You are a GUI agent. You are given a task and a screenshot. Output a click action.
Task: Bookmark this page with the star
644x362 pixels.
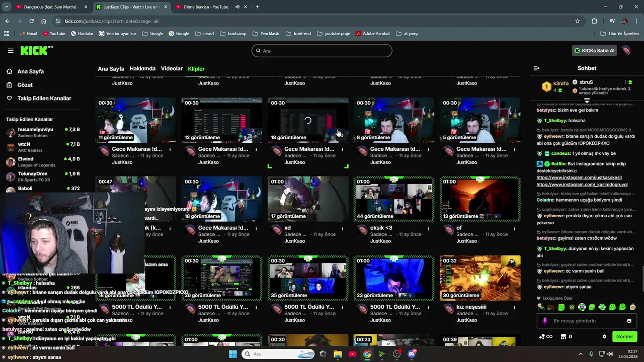(x=578, y=21)
